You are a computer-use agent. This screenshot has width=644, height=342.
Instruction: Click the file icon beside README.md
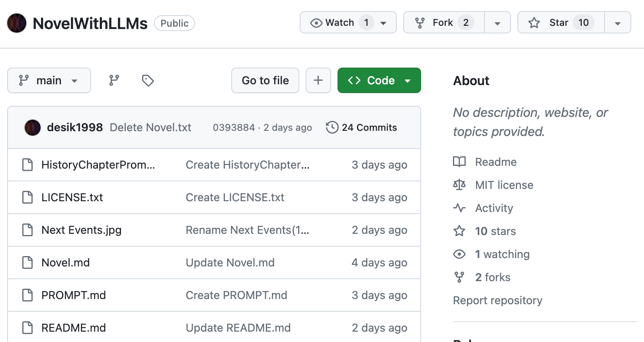click(27, 328)
